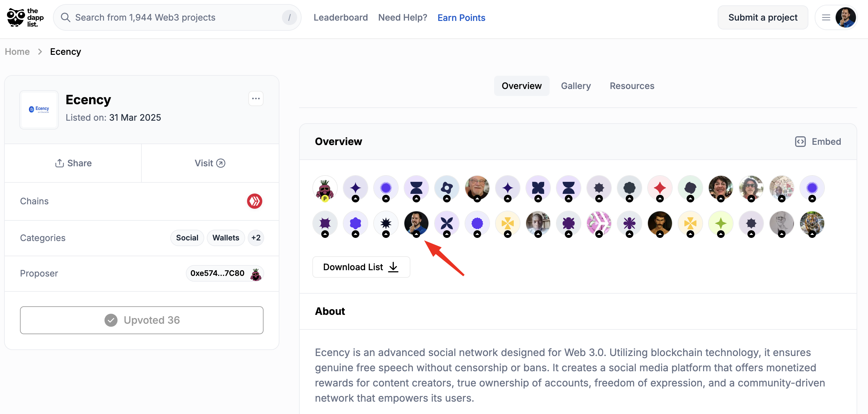This screenshot has width=868, height=414.
Task: Click the Ecency project logo thumbnail
Action: pyautogui.click(x=39, y=110)
